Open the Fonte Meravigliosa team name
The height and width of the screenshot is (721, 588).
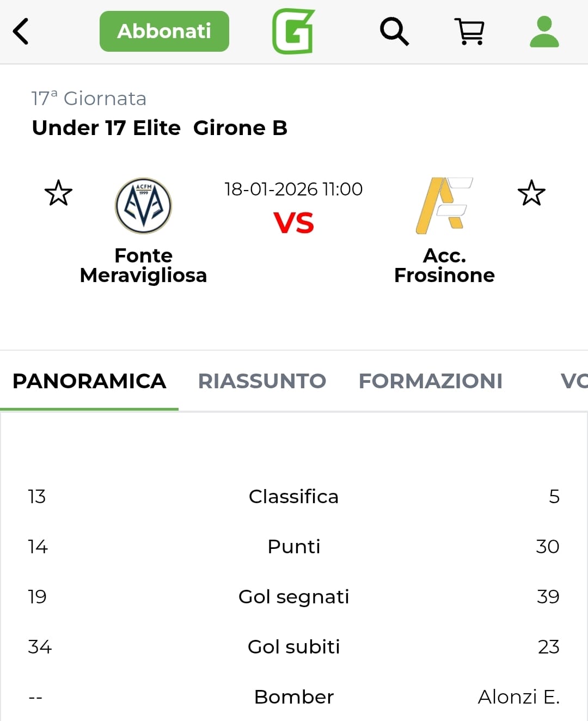[x=143, y=265]
